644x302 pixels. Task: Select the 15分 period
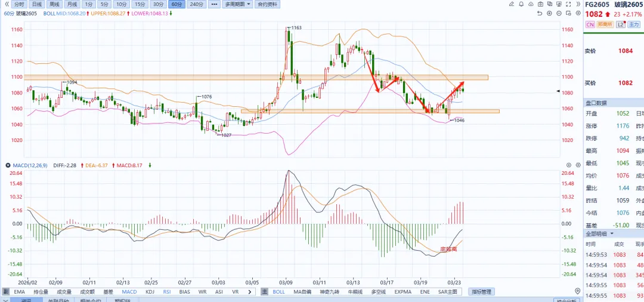[x=140, y=5]
